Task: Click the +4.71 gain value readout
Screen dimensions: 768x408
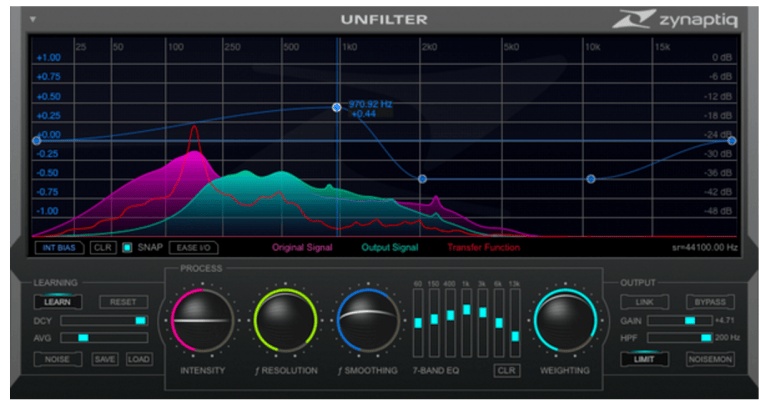Action: pos(724,321)
